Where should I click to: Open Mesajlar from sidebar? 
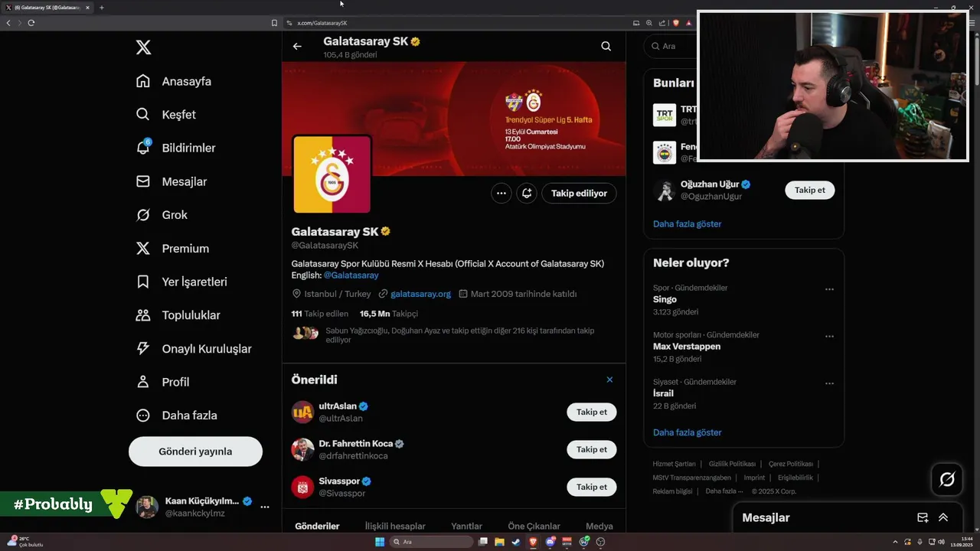tap(171, 181)
